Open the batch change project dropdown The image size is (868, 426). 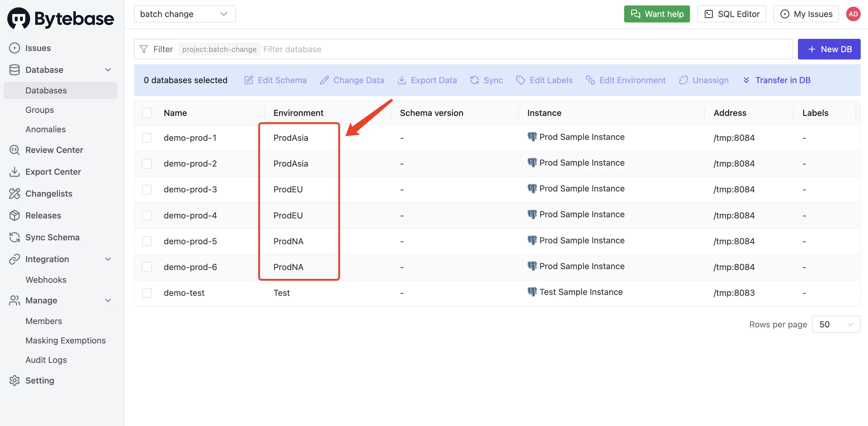click(x=185, y=14)
